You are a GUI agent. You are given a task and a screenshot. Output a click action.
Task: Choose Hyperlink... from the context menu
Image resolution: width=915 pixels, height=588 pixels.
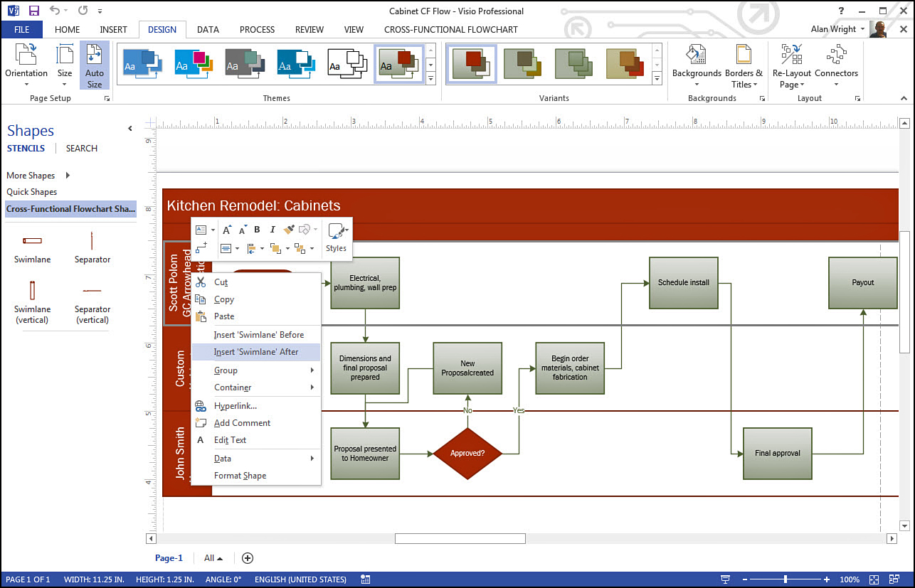tap(256, 406)
